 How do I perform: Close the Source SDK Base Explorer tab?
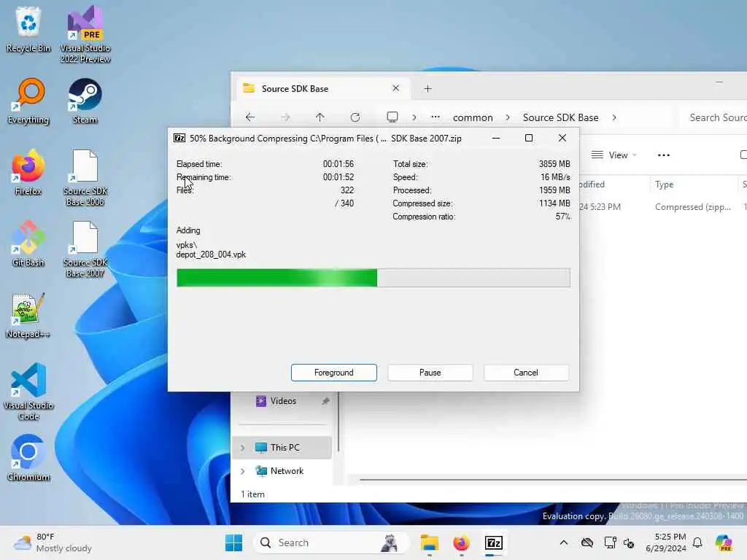395,88
